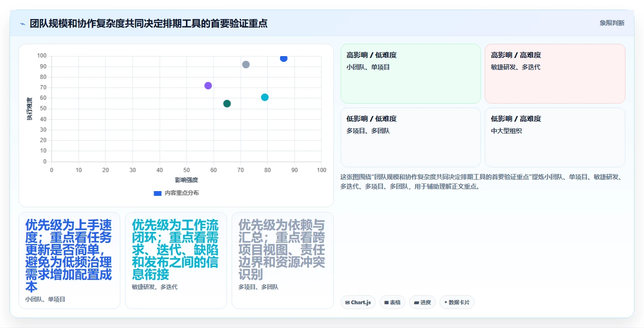Click the 进度 tag icon
Image resolution: width=644 pixels, height=328 pixels.
pyautogui.click(x=417, y=302)
